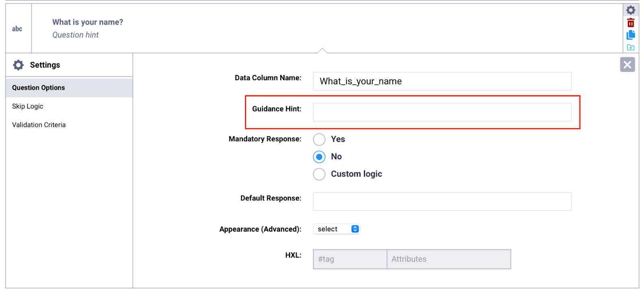Click the add to library folder icon
Image resolution: width=644 pixels, height=291 pixels.
(630, 48)
